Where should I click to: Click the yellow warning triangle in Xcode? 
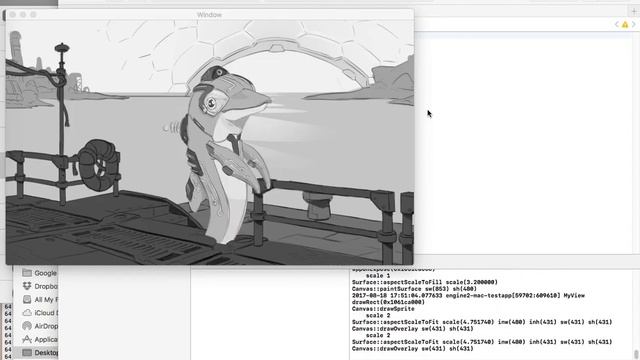point(625,25)
